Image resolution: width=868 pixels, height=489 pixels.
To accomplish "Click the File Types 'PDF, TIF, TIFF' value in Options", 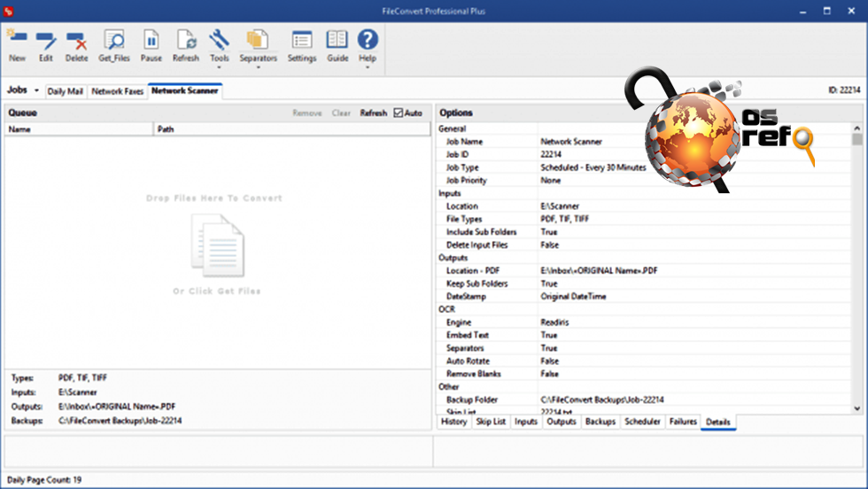I will 565,219.
